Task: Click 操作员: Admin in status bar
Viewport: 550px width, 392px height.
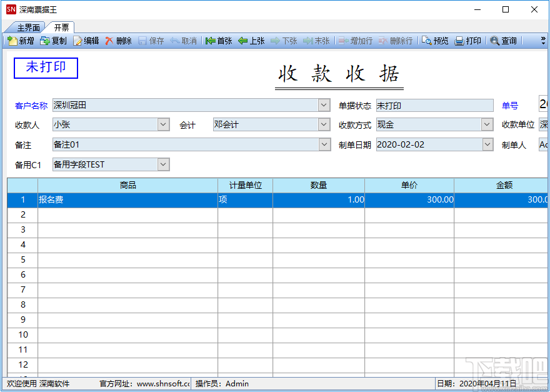Action: pos(222,384)
